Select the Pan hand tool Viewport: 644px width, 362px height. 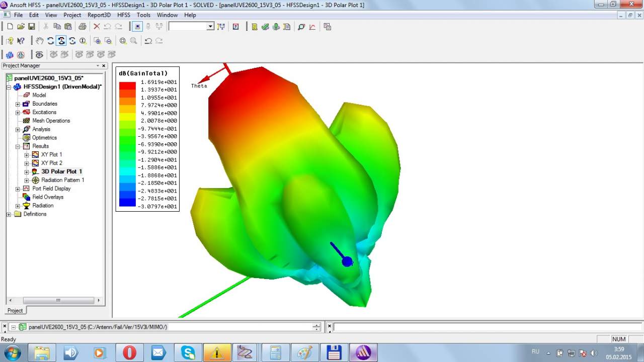pos(39,41)
